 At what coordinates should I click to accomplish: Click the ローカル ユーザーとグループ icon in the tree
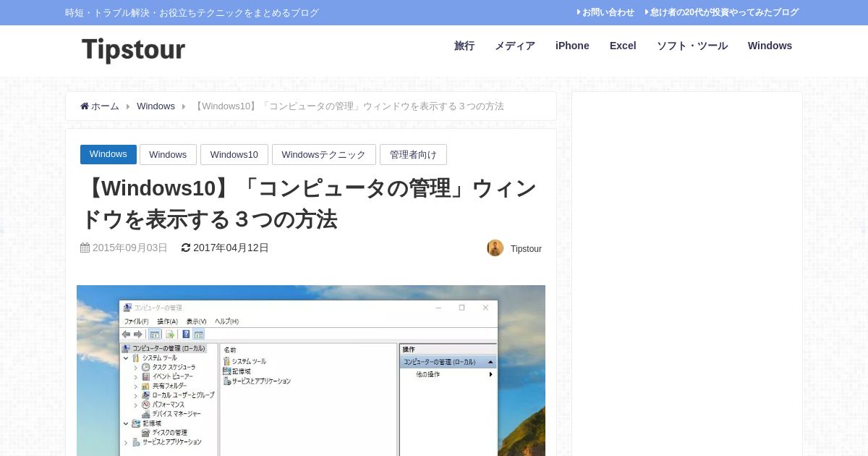click(145, 395)
